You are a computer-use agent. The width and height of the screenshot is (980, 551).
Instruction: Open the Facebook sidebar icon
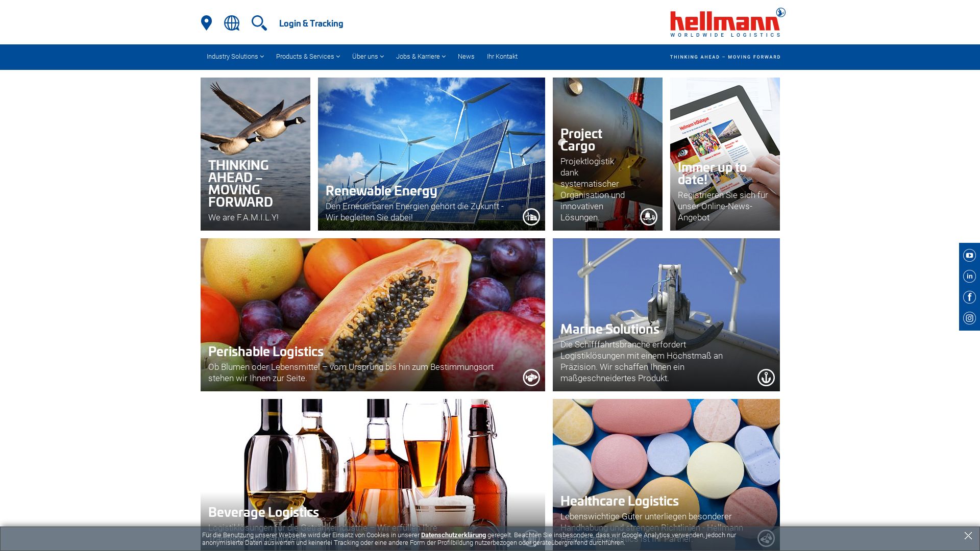click(969, 297)
